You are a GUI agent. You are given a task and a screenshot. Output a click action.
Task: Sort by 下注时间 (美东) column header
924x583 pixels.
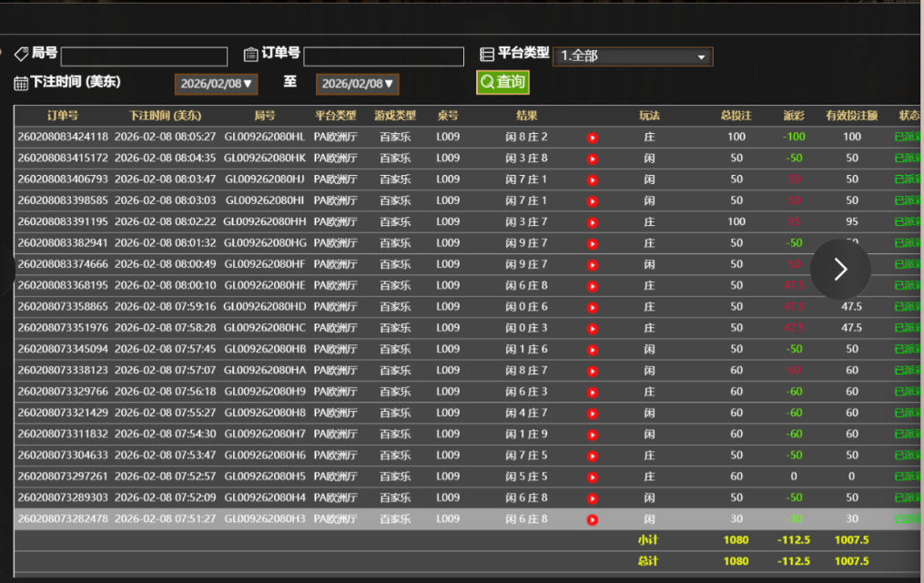tap(165, 116)
